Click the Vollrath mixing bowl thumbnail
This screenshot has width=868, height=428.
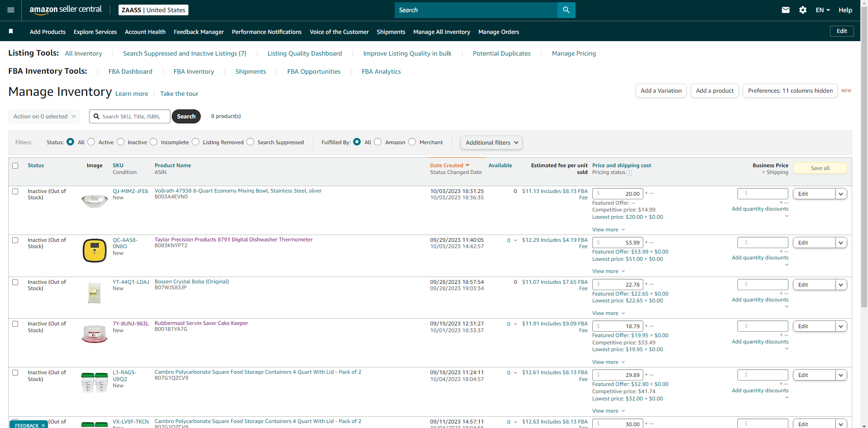point(94,201)
